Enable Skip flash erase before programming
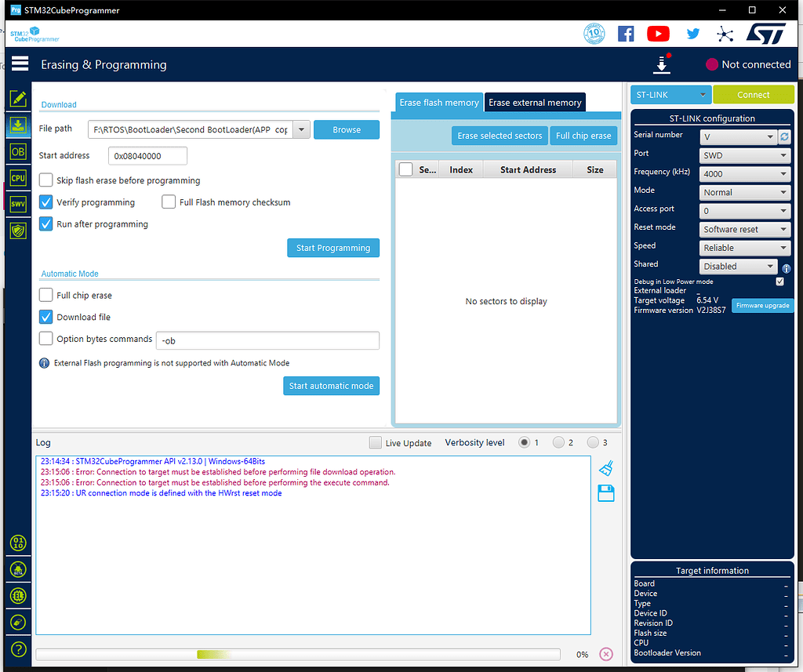This screenshot has height=672, width=803. tap(46, 180)
